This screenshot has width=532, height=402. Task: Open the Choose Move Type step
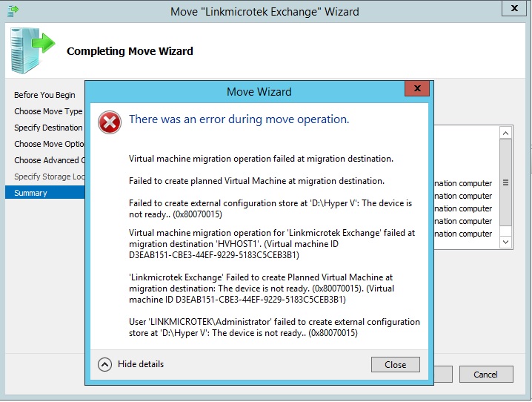(x=48, y=111)
